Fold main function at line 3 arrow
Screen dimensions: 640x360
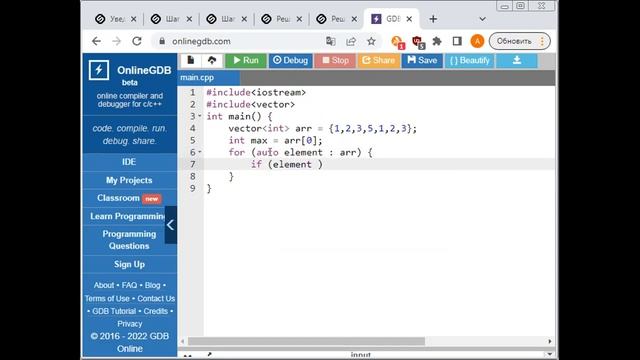[x=200, y=116]
